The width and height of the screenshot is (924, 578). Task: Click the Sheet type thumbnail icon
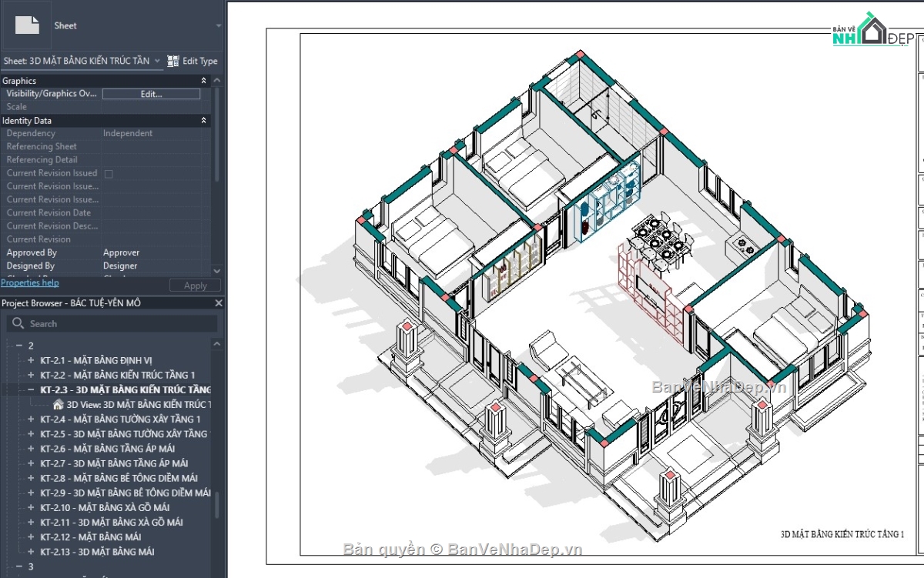(x=27, y=25)
